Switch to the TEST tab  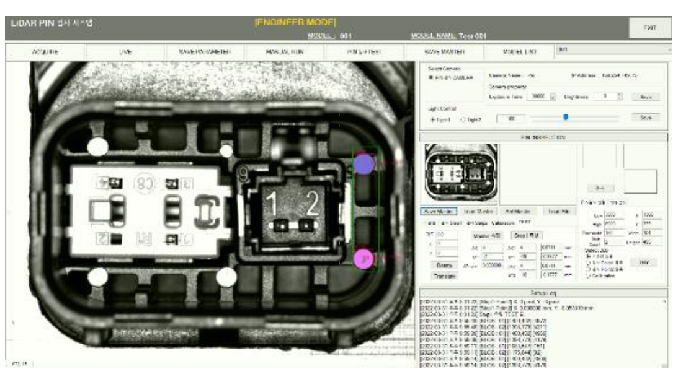(x=524, y=222)
